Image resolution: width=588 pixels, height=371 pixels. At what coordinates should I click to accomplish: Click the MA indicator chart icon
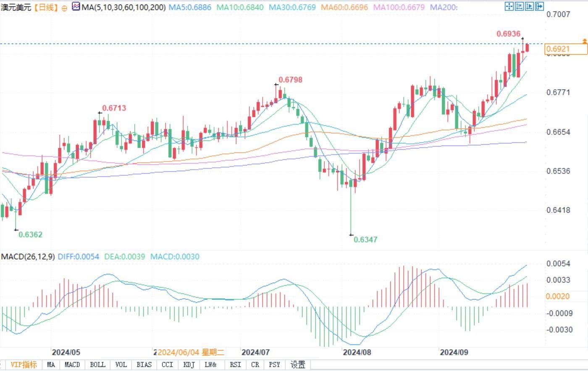pos(76,6)
